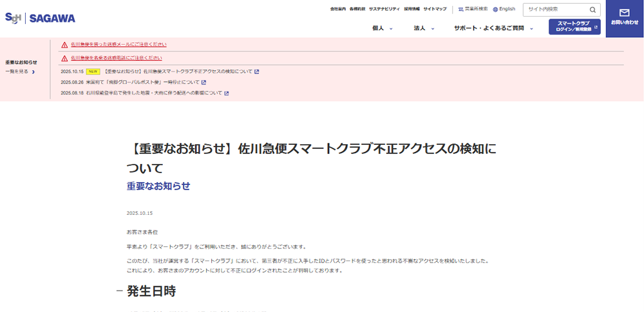Click external link icon after 2025.08.26 notice
Screen dimensions: 644x312
pyautogui.click(x=204, y=82)
